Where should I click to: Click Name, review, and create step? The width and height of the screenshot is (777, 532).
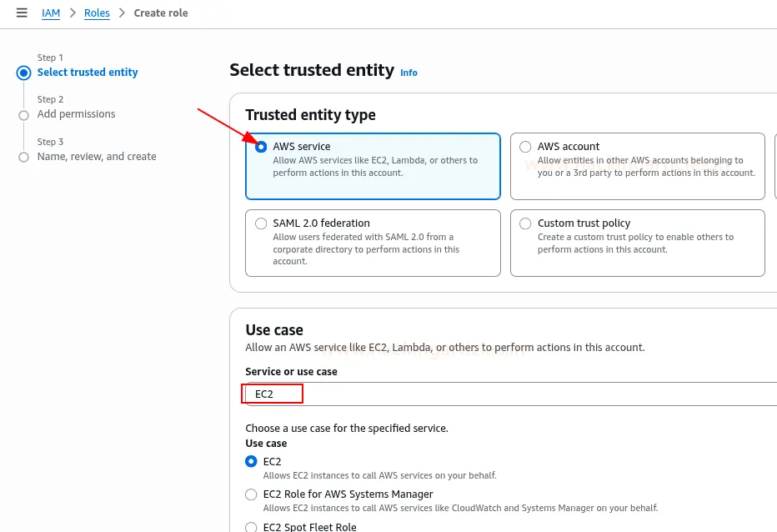pos(97,157)
